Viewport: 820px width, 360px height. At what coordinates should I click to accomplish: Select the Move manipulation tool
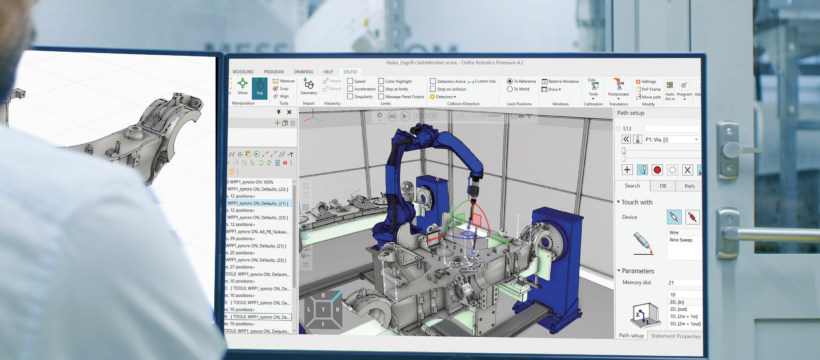click(x=243, y=86)
